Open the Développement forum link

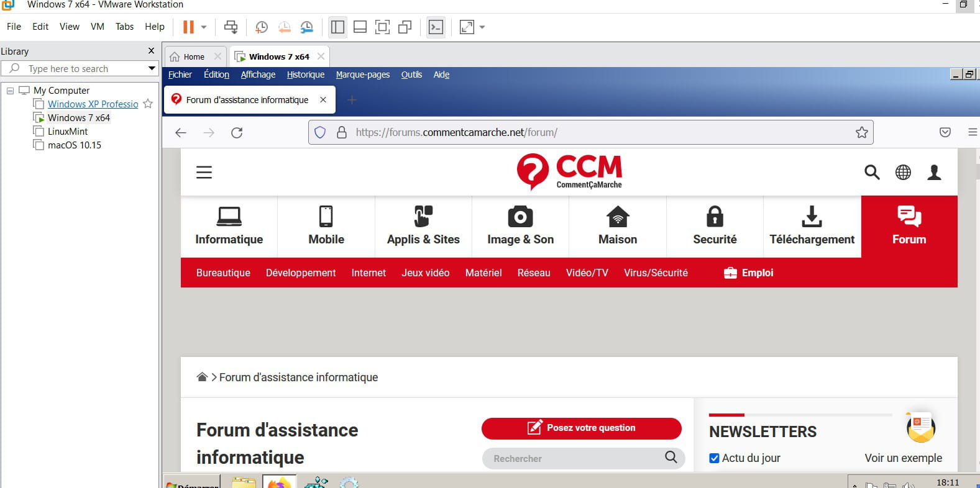[x=301, y=273]
